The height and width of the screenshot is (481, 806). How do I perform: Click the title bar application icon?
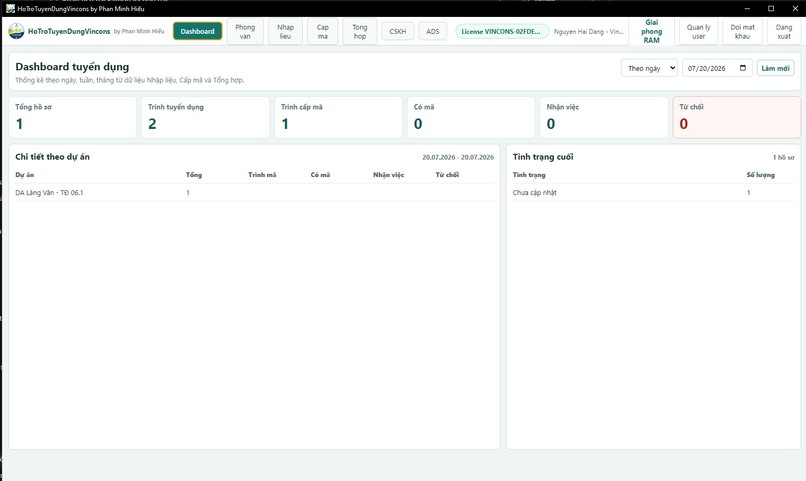[10, 8]
